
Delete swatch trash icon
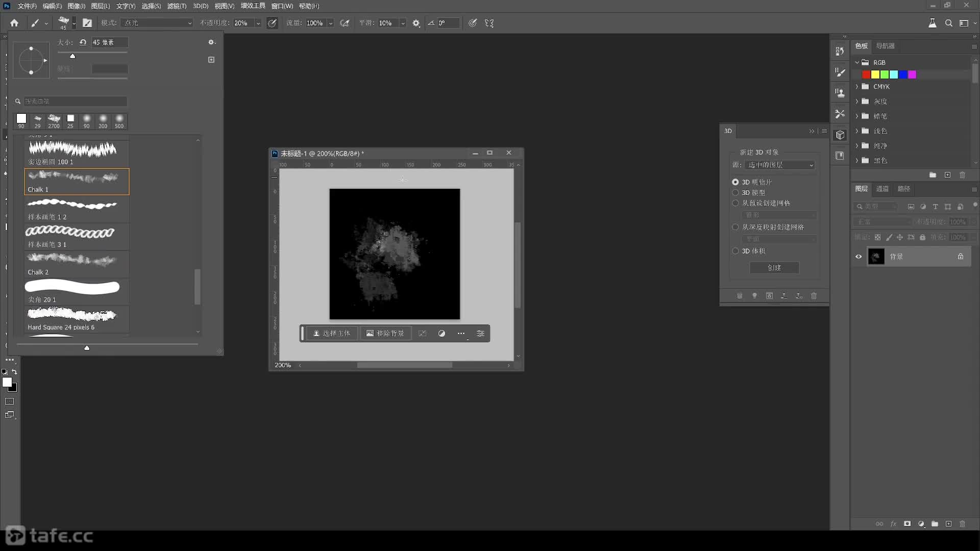(x=962, y=175)
